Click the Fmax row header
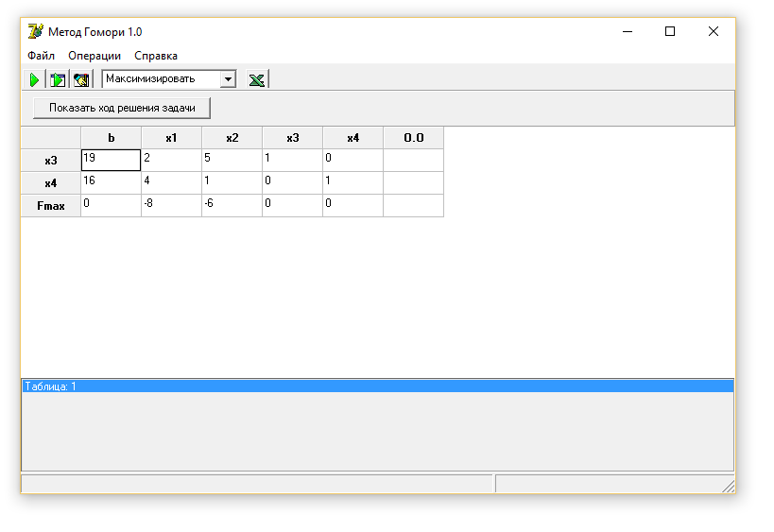Image resolution: width=774 pixels, height=532 pixels. coord(51,206)
